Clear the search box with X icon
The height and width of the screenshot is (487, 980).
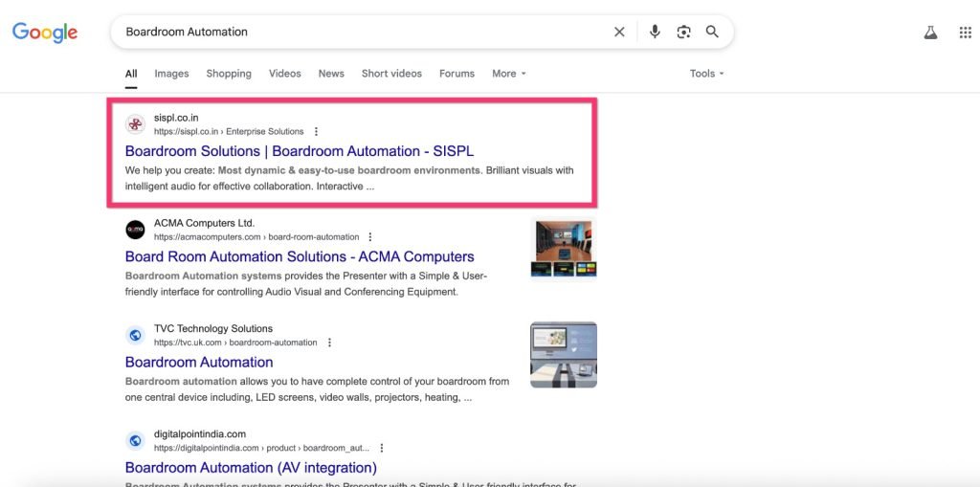tap(619, 32)
